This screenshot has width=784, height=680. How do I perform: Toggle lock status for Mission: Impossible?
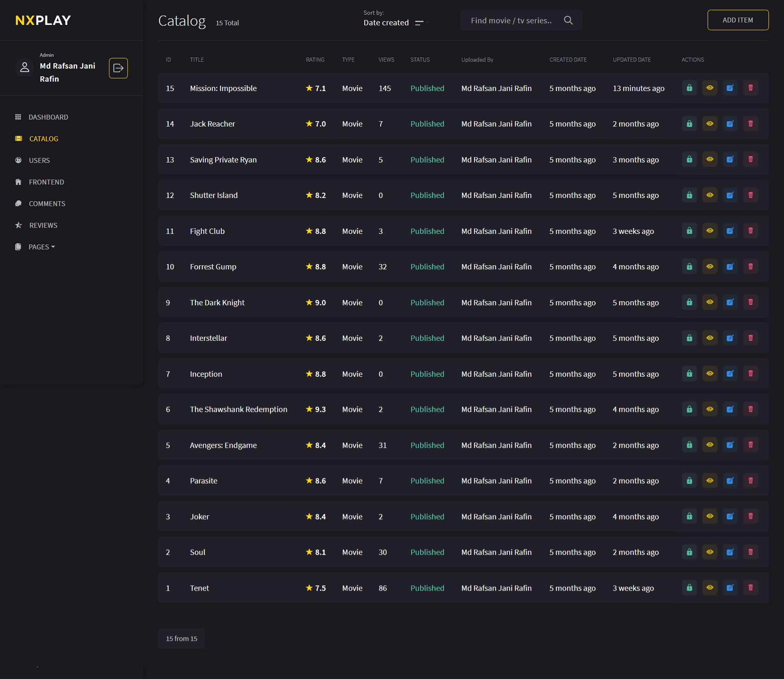pos(689,88)
